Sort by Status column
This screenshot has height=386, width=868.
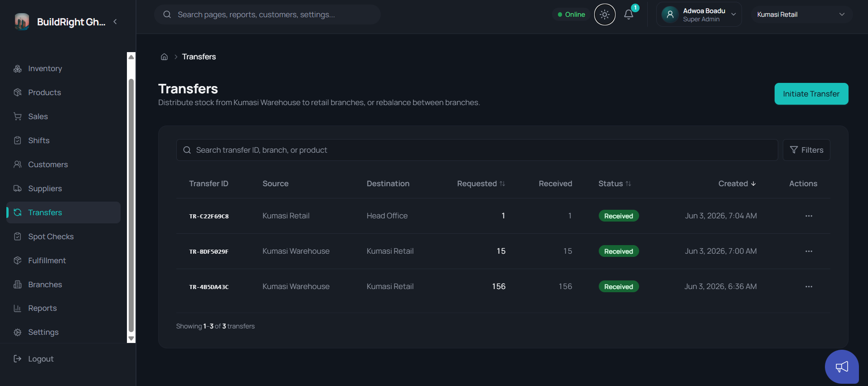(615, 183)
